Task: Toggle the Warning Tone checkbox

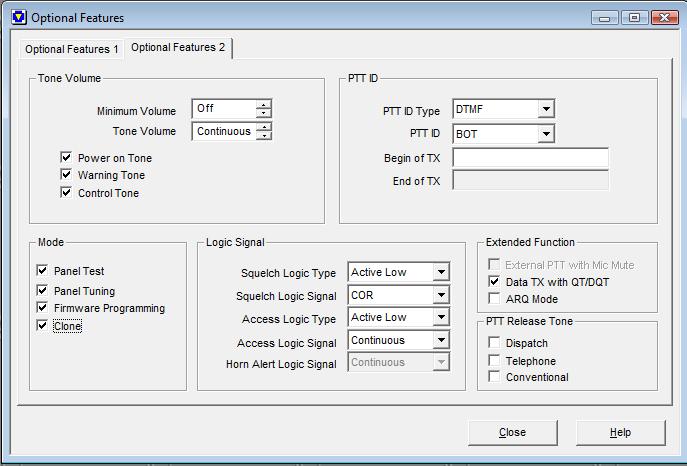Action: [66, 175]
